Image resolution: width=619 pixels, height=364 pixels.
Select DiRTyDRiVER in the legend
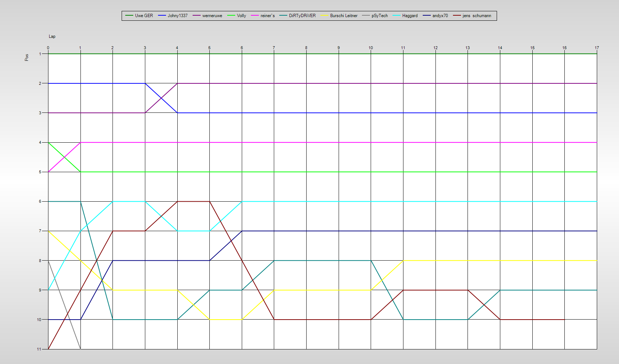tap(302, 16)
